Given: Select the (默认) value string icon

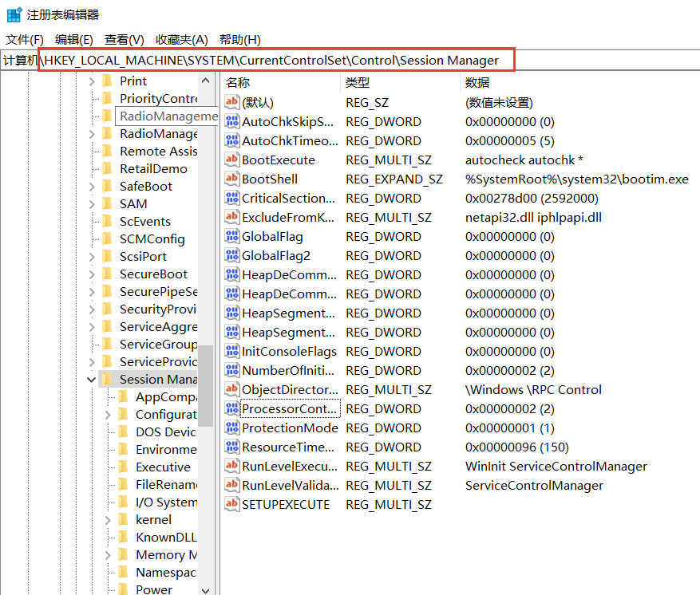Looking at the screenshot, I should (231, 102).
